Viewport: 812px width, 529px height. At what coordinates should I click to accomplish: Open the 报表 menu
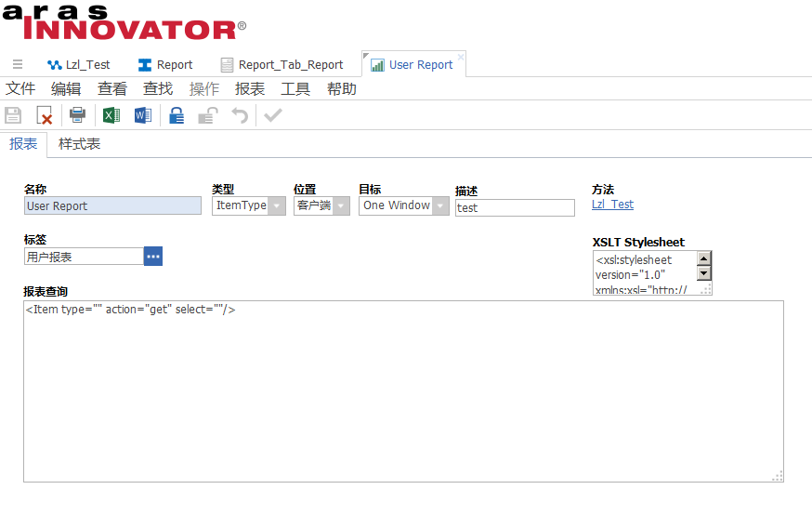[250, 88]
